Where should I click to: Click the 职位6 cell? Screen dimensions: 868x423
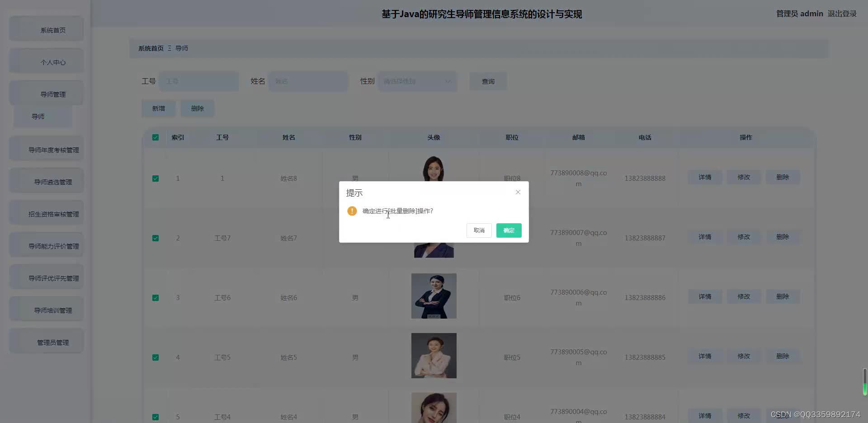(x=512, y=298)
